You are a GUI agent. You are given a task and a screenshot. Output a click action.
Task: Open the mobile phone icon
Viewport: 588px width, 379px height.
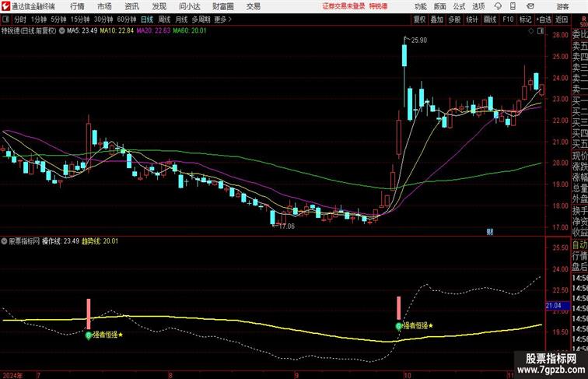point(513,6)
